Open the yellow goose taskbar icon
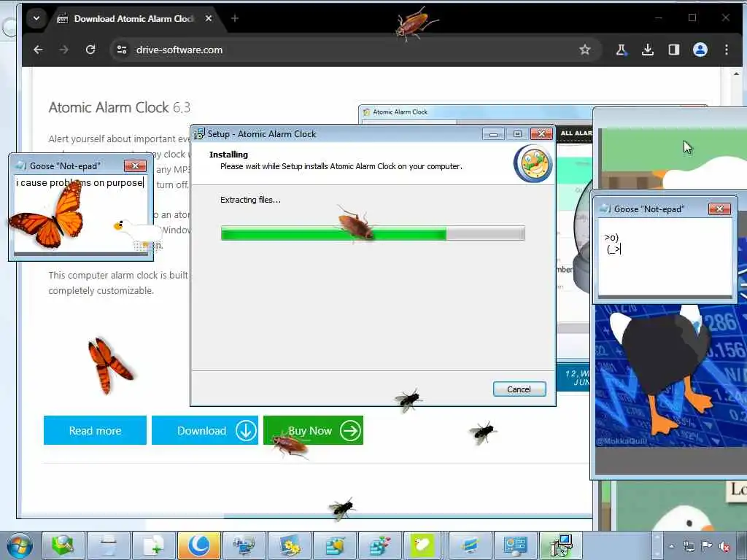This screenshot has width=747, height=560. tap(423, 545)
